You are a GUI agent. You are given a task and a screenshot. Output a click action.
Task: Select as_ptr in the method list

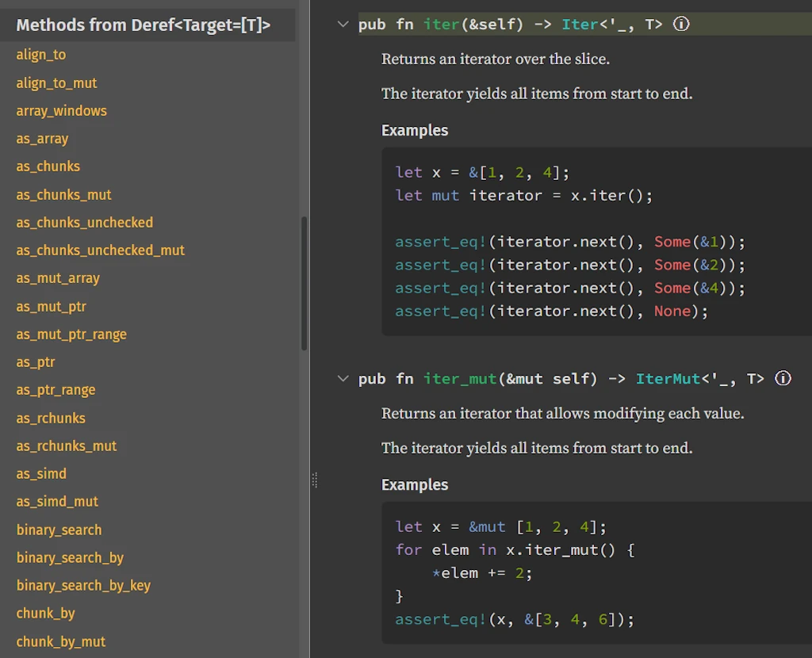point(36,362)
